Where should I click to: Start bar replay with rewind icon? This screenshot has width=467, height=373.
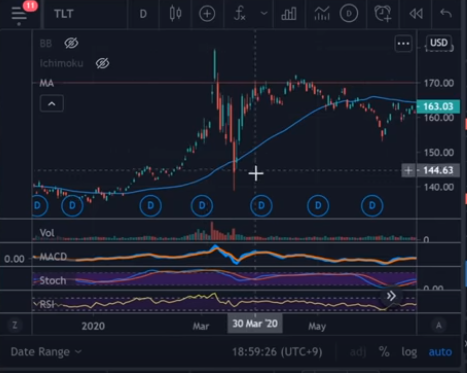[x=416, y=14]
